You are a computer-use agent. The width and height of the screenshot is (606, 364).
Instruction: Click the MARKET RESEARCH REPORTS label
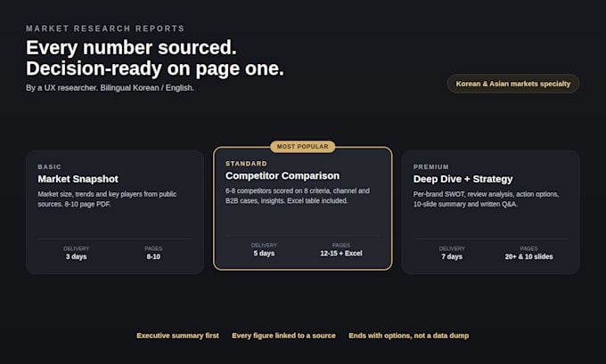coord(105,28)
